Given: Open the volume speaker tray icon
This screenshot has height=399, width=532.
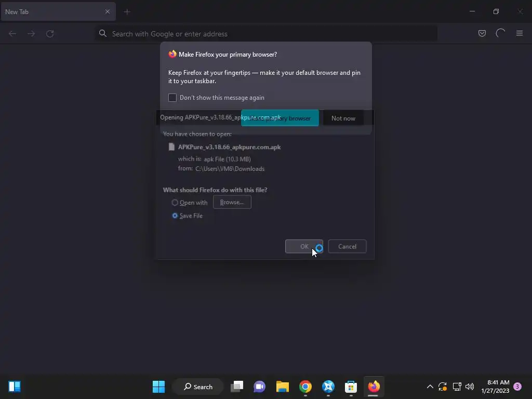Looking at the screenshot, I should point(470,387).
